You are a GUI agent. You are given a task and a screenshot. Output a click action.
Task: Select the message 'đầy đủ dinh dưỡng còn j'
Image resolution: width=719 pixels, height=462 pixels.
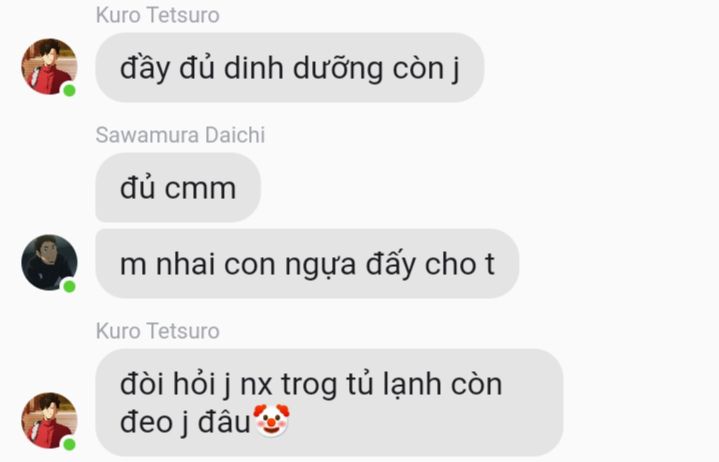point(290,67)
